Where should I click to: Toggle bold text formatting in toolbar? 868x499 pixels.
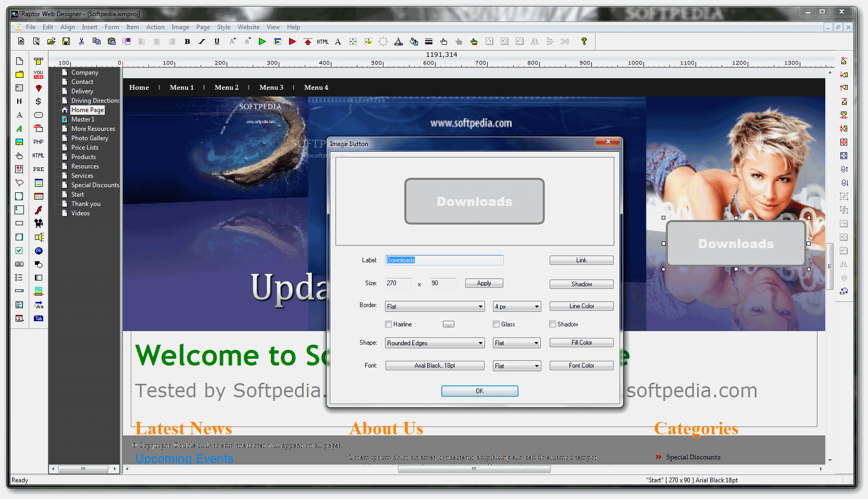[187, 42]
